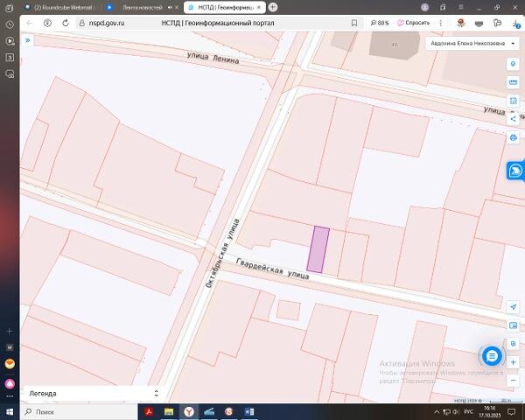The height and width of the screenshot is (420, 525).
Task: Open the ruler measurement tool
Action: tap(513, 82)
